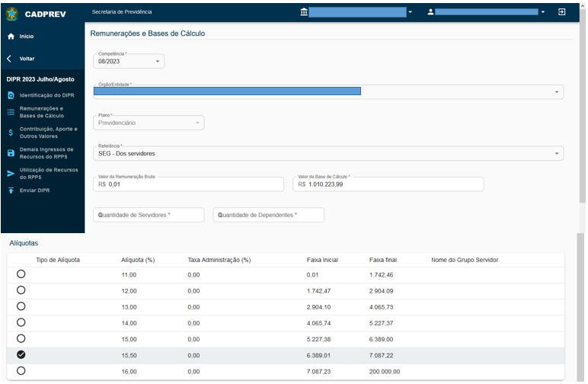Select the 16,00 alíquota radio button
The image size is (588, 384).
click(21, 370)
